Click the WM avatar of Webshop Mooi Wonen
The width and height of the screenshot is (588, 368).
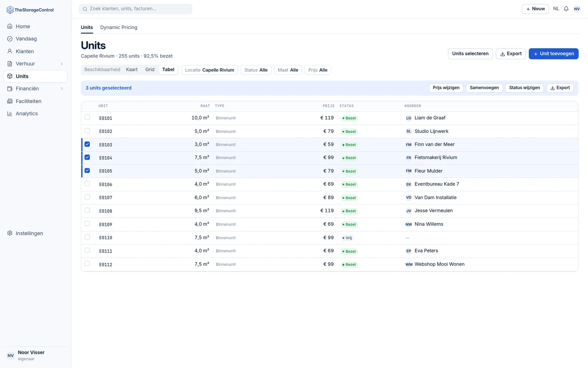click(x=409, y=264)
